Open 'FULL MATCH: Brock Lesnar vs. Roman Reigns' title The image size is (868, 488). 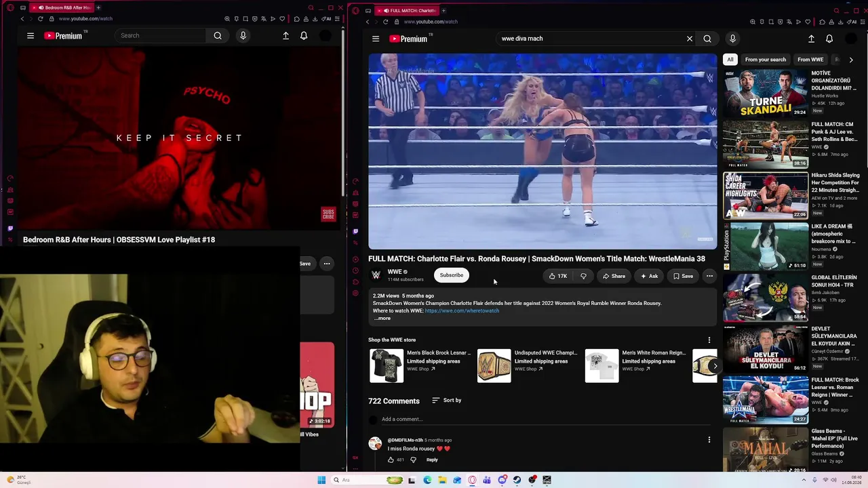click(835, 387)
